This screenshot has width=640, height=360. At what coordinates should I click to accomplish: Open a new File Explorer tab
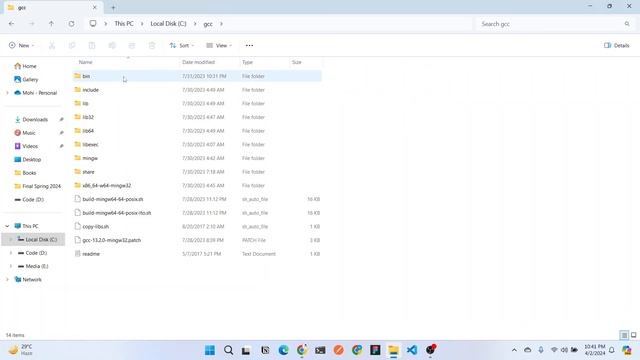pos(113,7)
